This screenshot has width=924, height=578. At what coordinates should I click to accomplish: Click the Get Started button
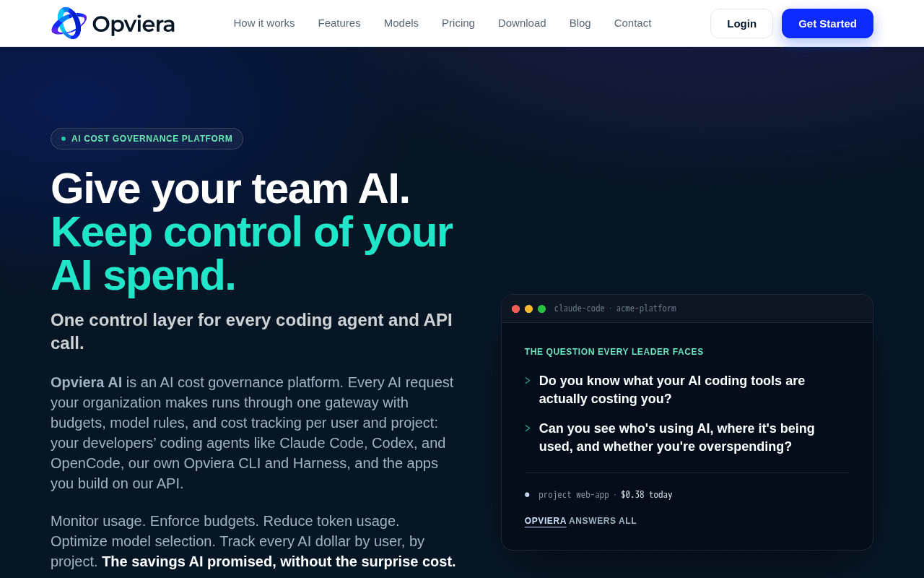coord(827,23)
